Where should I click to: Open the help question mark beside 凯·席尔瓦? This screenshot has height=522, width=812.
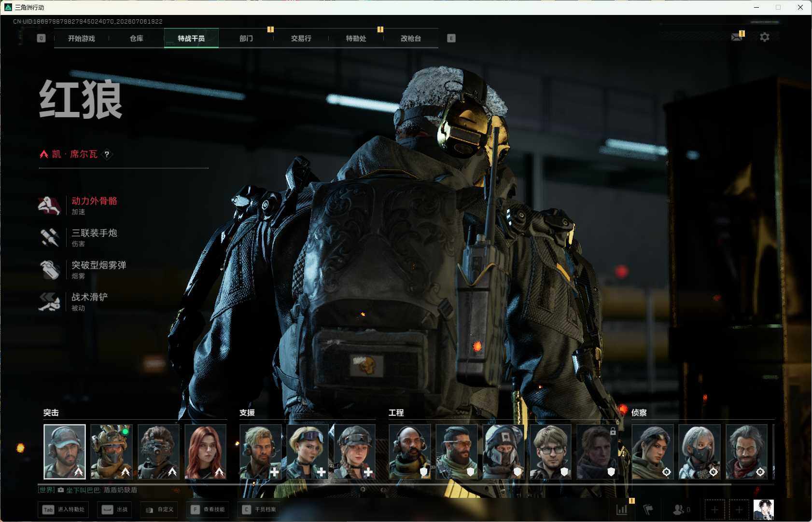[107, 154]
